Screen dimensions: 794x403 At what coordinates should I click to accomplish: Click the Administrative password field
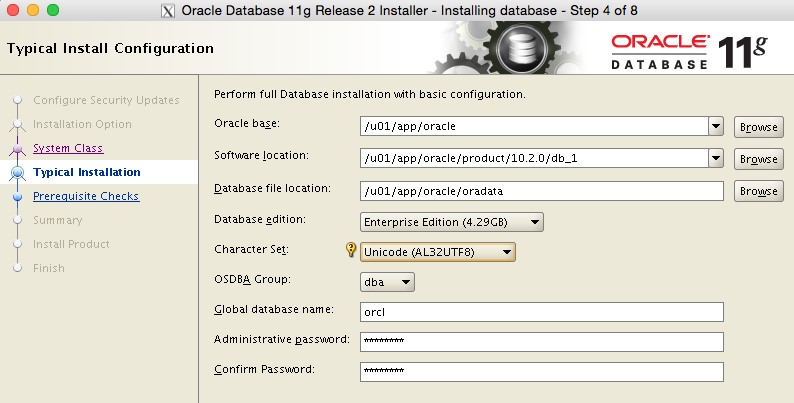coord(542,342)
